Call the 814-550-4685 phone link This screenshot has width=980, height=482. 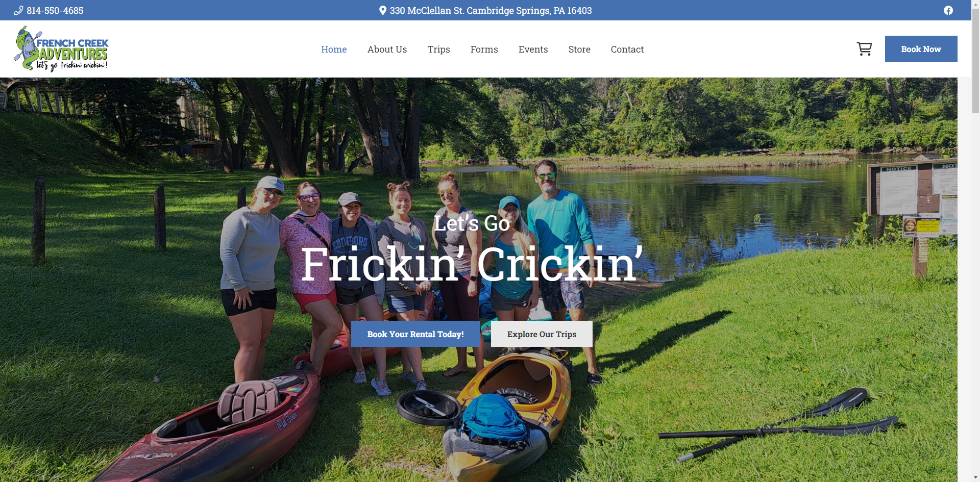pos(55,10)
